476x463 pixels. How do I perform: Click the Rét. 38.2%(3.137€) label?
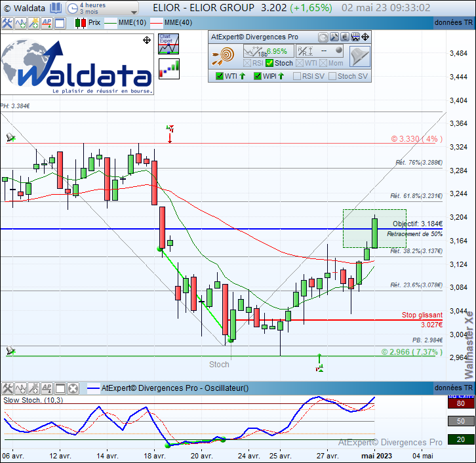pyautogui.click(x=416, y=251)
